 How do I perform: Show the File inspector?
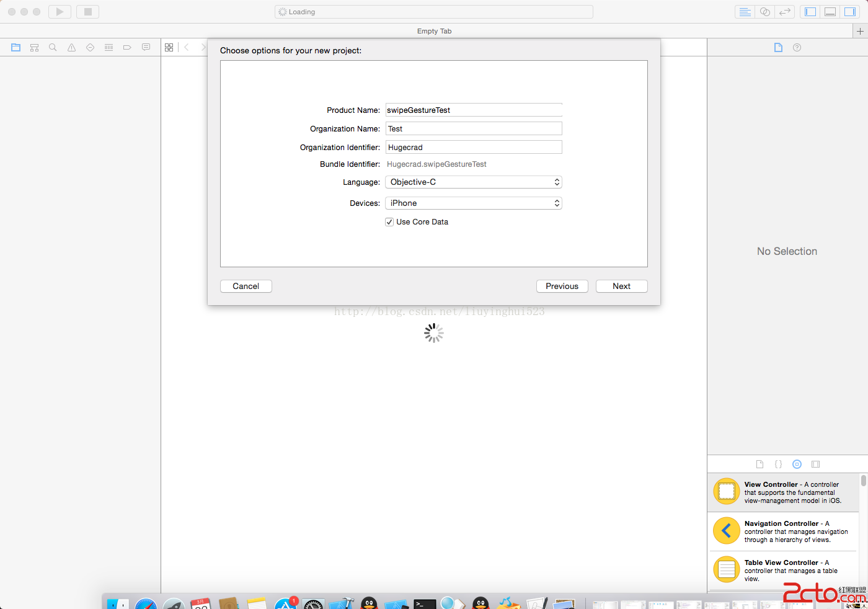[779, 48]
